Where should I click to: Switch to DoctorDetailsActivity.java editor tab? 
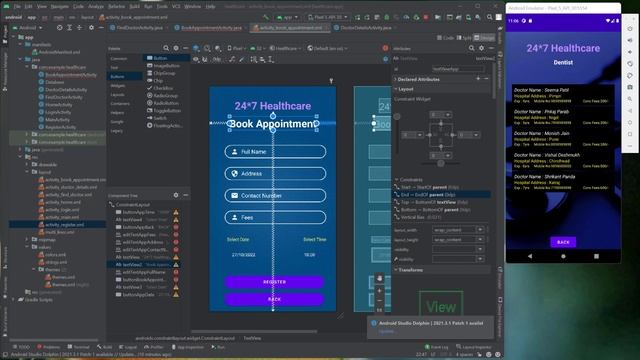(365, 28)
